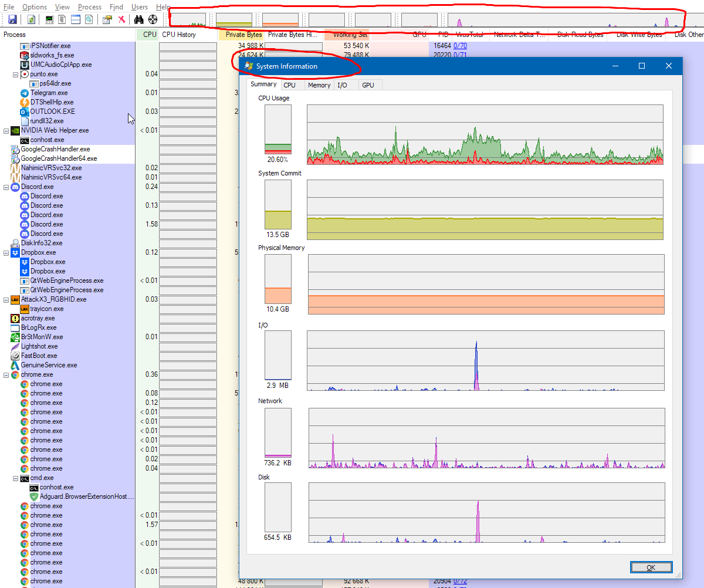Click the Adguard.BrowserExtensionHost shield icon
704x588 pixels.
34,496
